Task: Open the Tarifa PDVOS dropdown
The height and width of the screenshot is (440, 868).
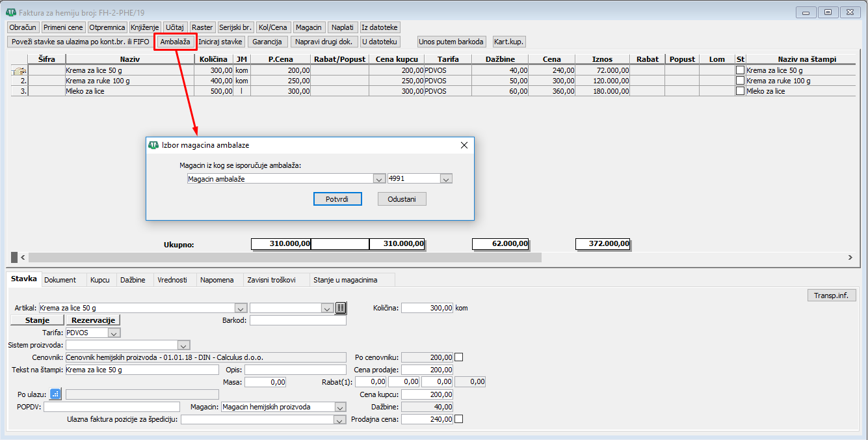Action: click(x=114, y=333)
